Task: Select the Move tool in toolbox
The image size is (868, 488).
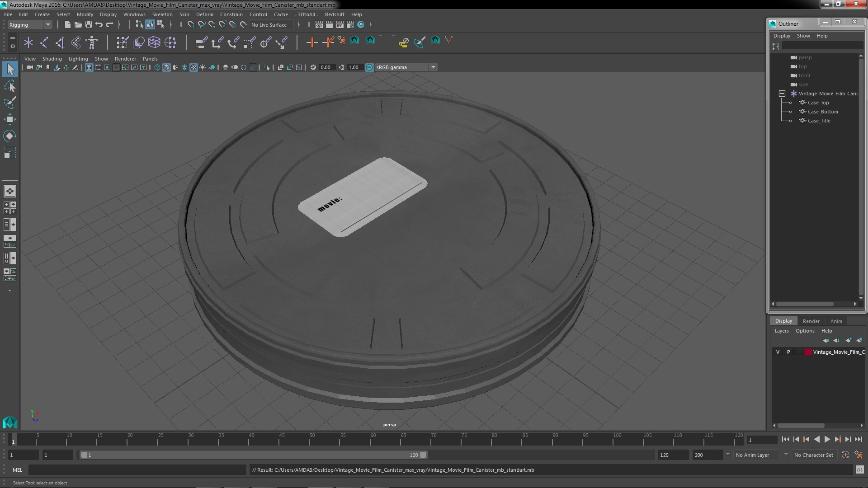Action: (x=10, y=119)
